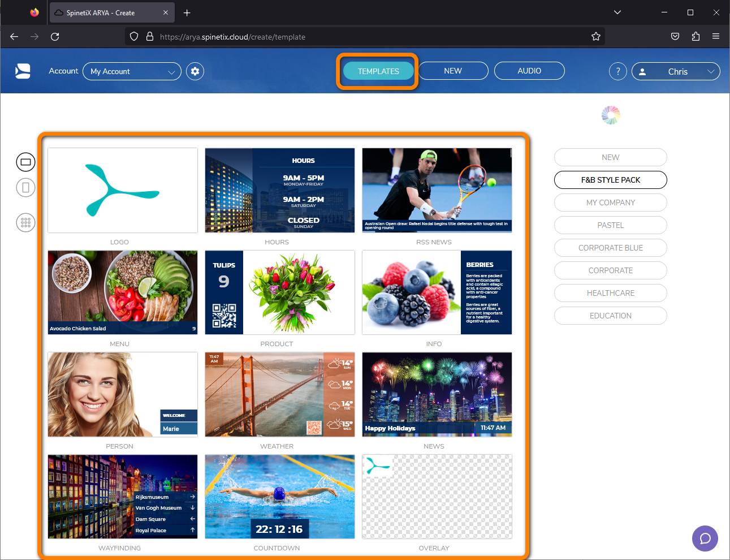Switch to the NEW tab in the header

(453, 71)
